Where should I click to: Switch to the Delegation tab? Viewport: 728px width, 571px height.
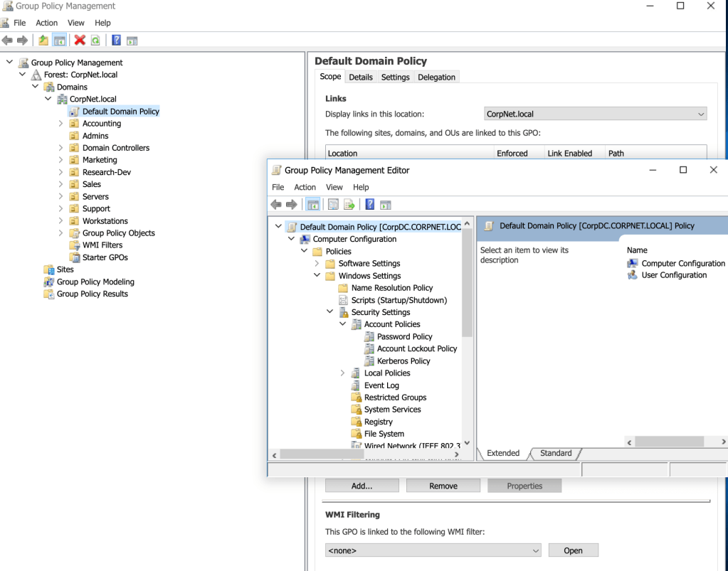click(436, 77)
